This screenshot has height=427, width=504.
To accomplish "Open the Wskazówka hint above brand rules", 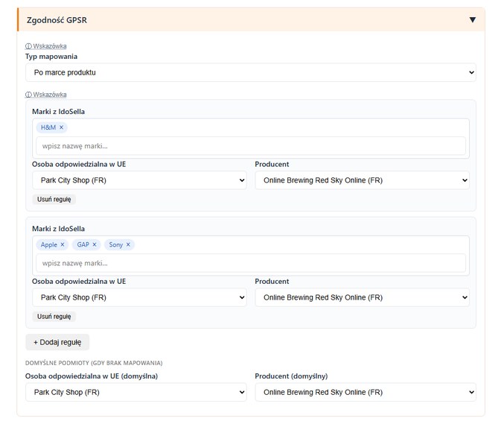I will pos(46,95).
